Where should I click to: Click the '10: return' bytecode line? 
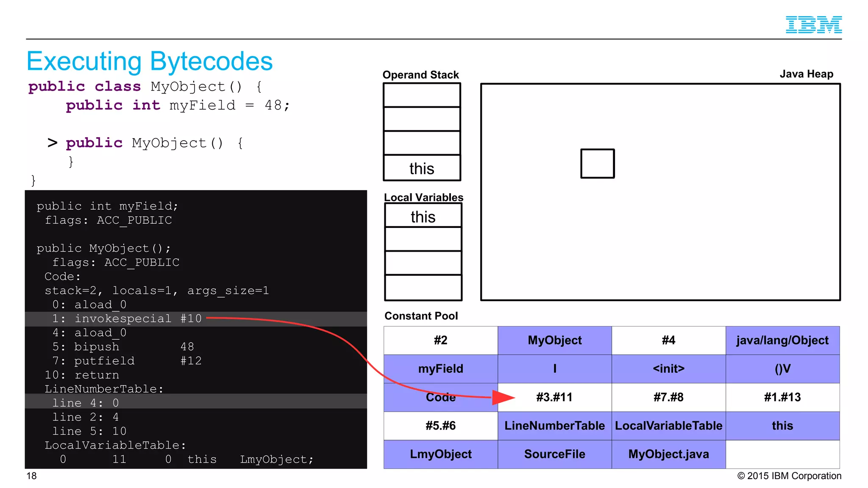(x=82, y=375)
